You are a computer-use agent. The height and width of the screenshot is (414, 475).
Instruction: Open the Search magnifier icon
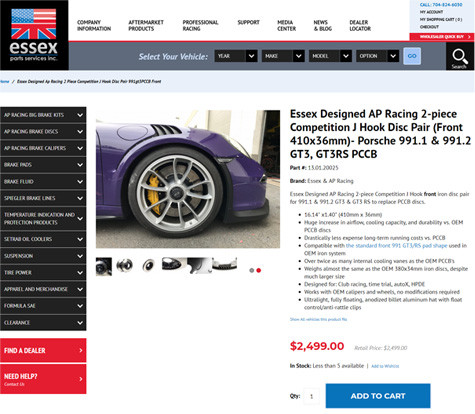460,56
